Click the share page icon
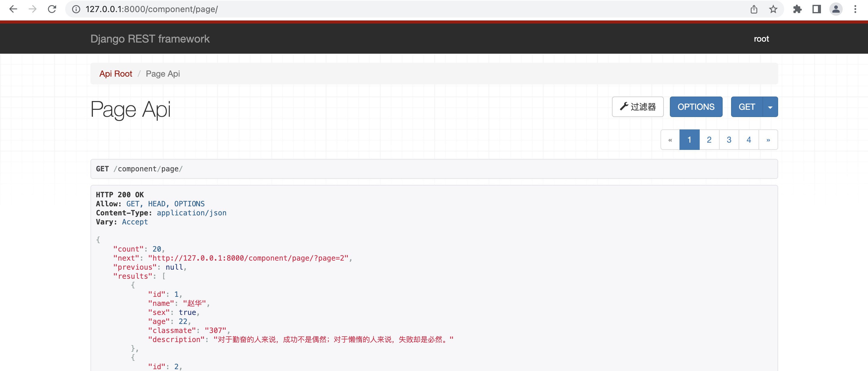868x371 pixels. click(x=754, y=9)
